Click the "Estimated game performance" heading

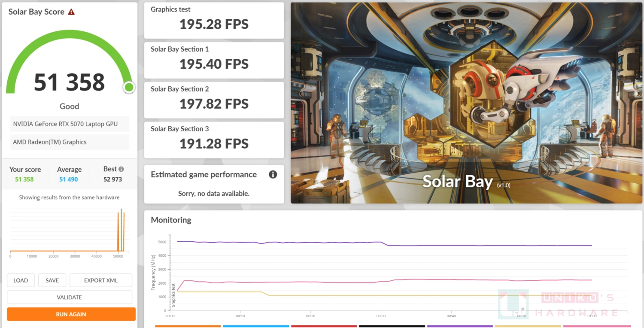204,175
